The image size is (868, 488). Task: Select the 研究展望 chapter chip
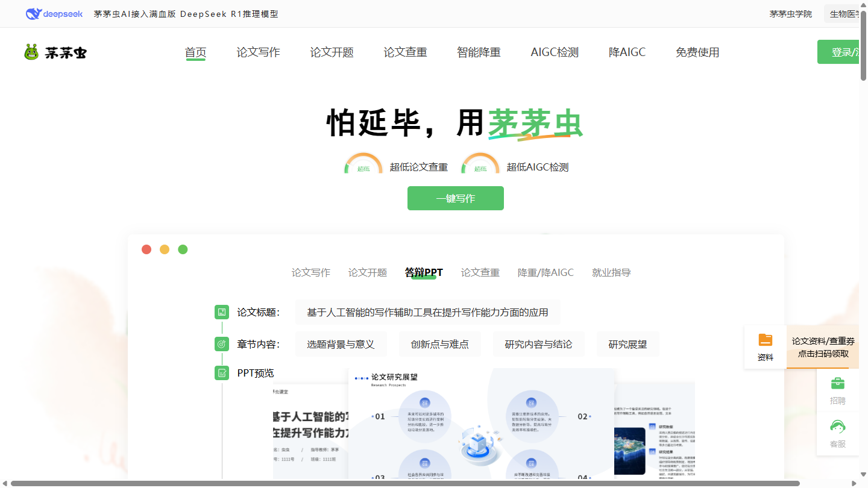coord(627,344)
